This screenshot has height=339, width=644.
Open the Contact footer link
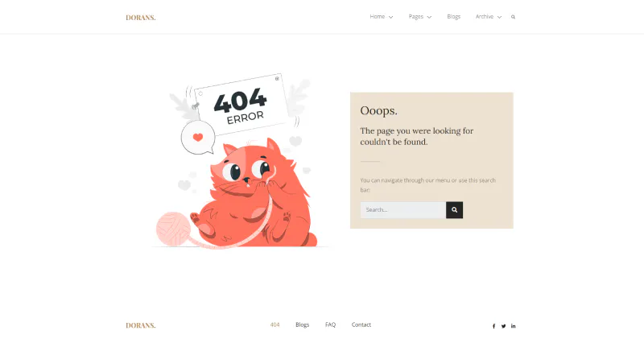pyautogui.click(x=361, y=325)
